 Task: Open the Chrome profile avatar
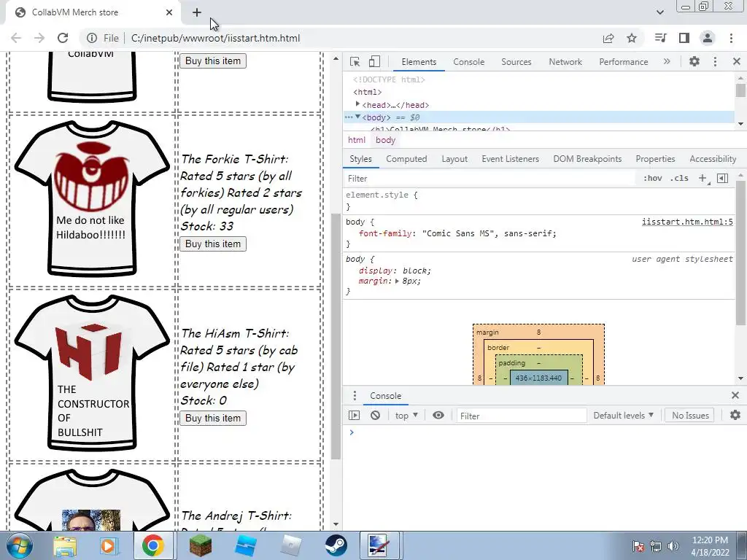[x=708, y=38]
